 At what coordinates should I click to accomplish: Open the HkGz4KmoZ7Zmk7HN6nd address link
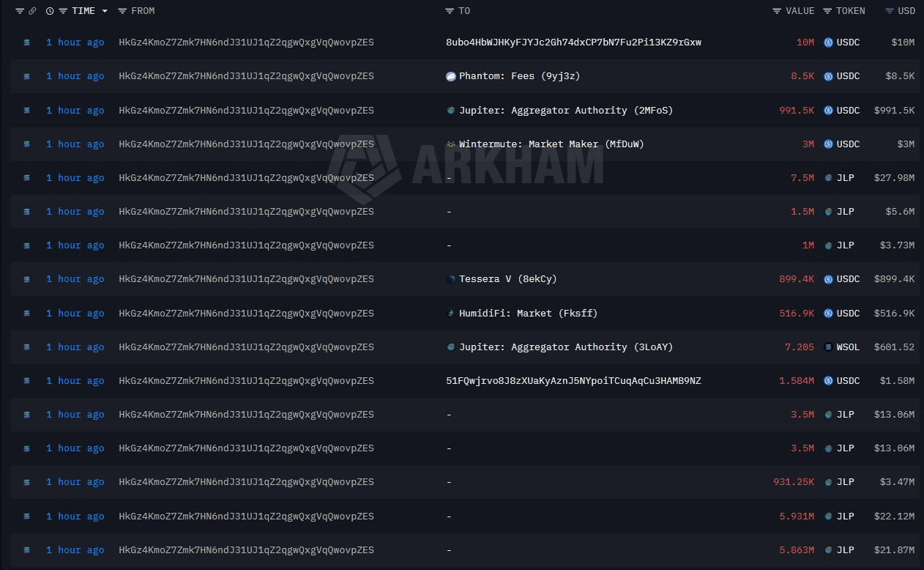(245, 42)
